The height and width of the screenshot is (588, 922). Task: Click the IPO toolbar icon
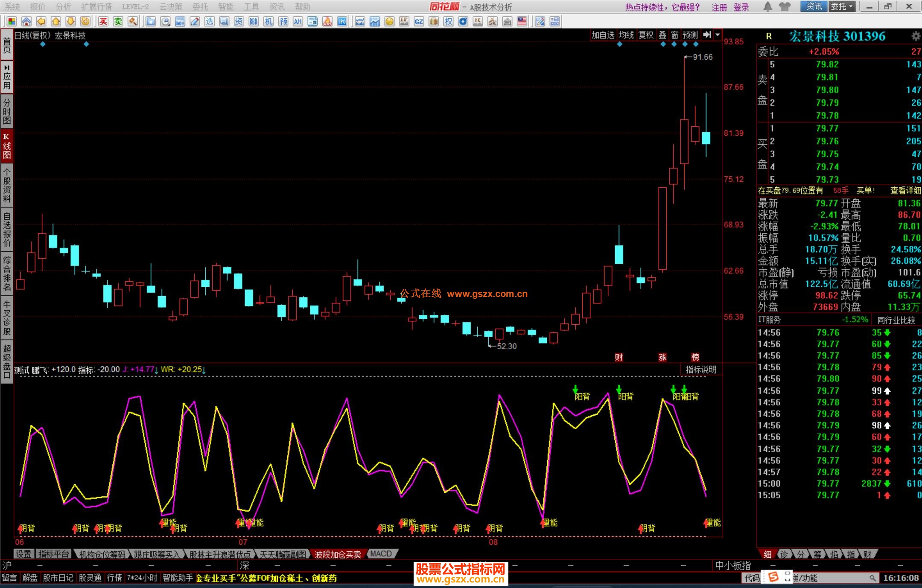342,22
